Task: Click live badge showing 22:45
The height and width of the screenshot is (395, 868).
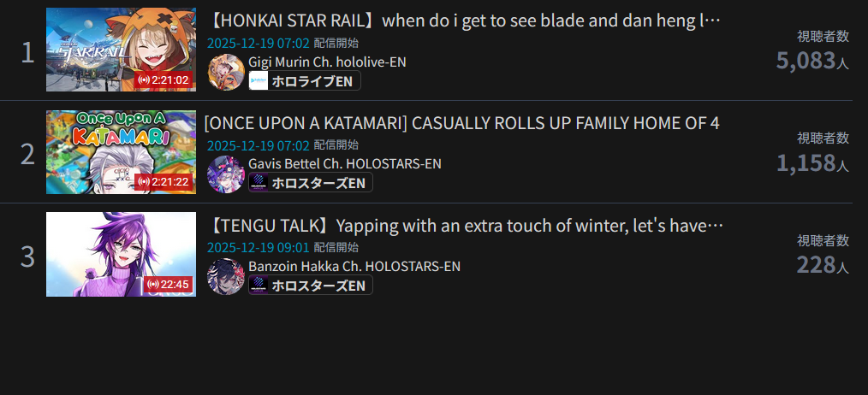Action: tap(169, 285)
